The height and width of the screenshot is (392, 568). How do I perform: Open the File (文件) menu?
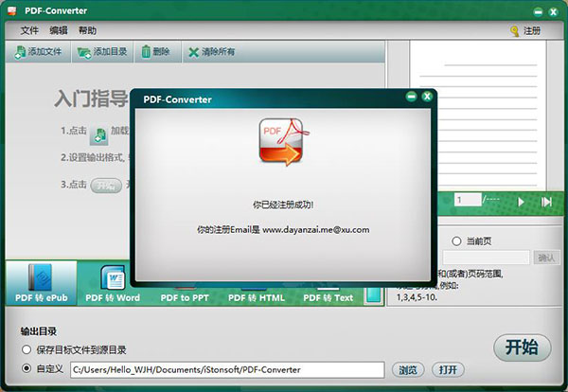click(x=29, y=30)
